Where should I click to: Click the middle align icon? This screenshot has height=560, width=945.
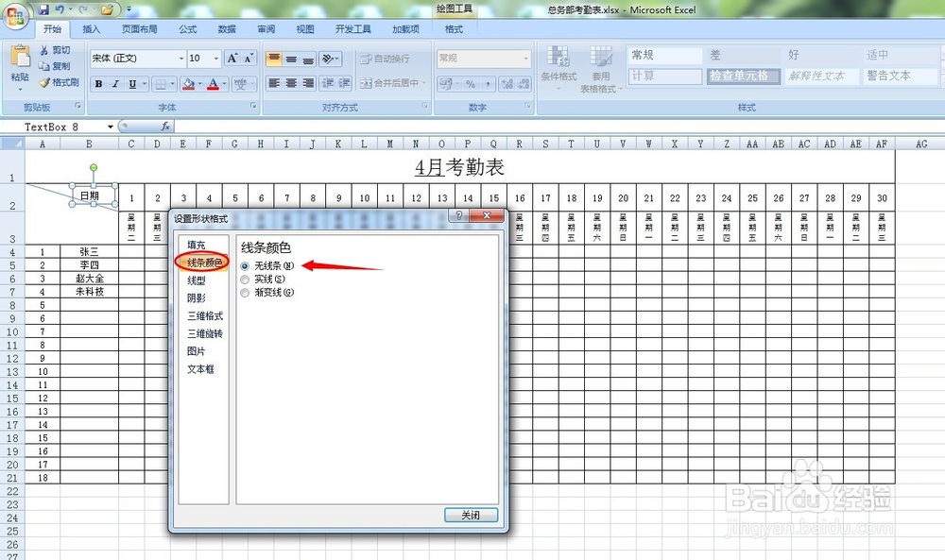pyautogui.click(x=291, y=59)
